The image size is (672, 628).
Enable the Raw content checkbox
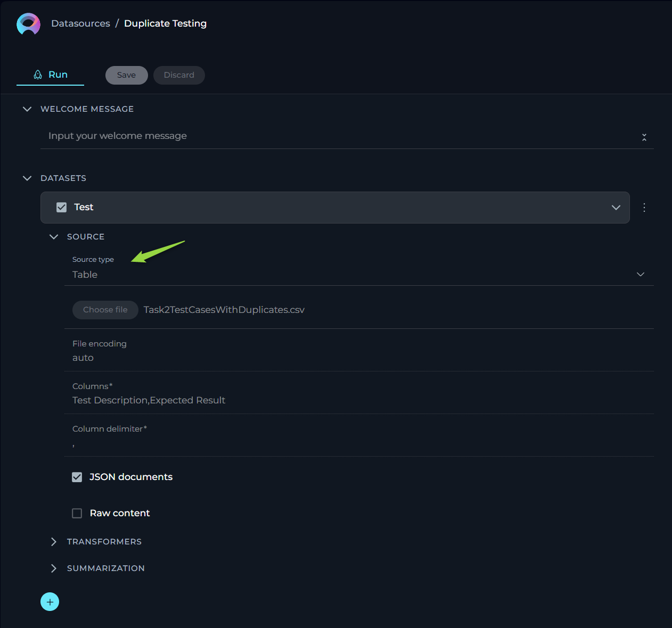[x=77, y=513]
